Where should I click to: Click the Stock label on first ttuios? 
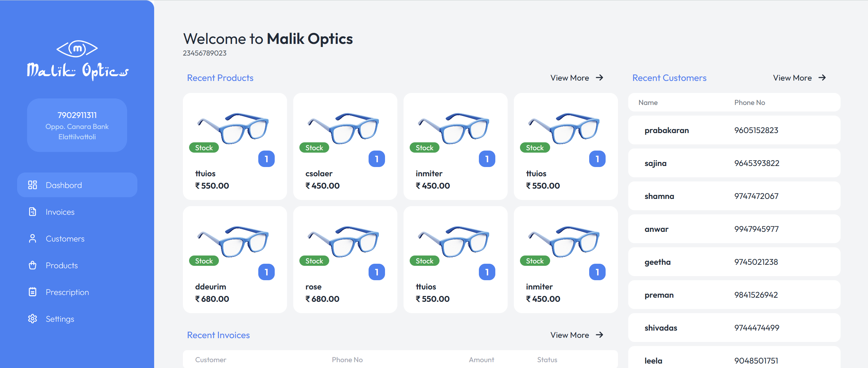coord(204,148)
